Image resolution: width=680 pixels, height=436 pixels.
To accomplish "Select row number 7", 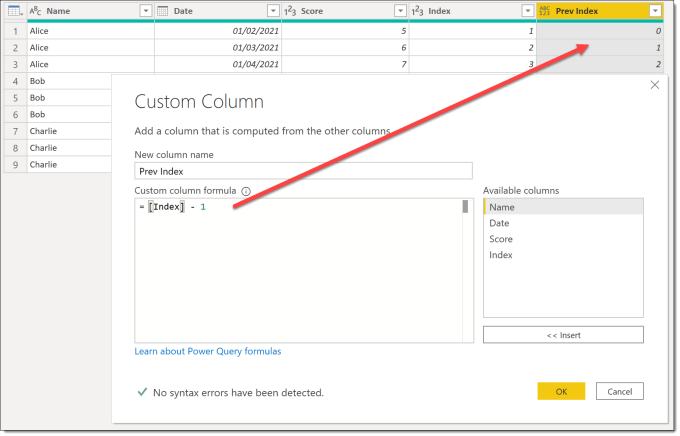I will (x=16, y=131).
